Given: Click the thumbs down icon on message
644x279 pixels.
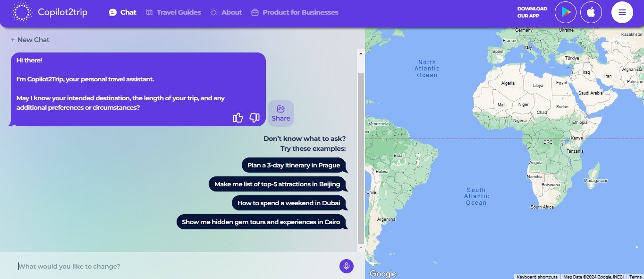Looking at the screenshot, I should click(254, 118).
